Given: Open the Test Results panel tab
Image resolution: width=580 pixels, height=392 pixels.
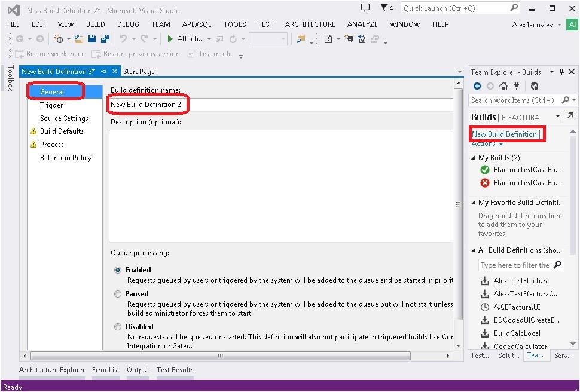Looking at the screenshot, I should point(175,370).
